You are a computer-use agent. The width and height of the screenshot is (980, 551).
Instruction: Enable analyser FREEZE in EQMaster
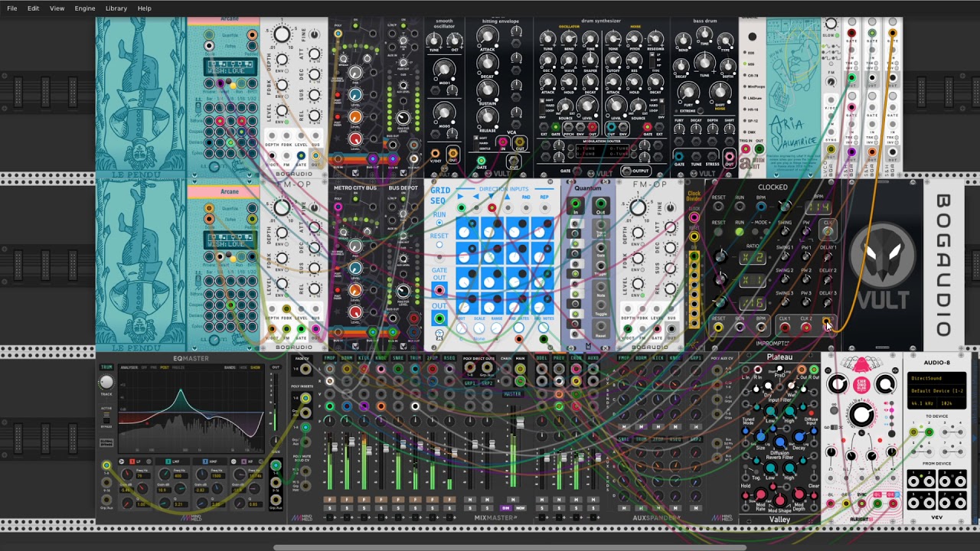(178, 367)
